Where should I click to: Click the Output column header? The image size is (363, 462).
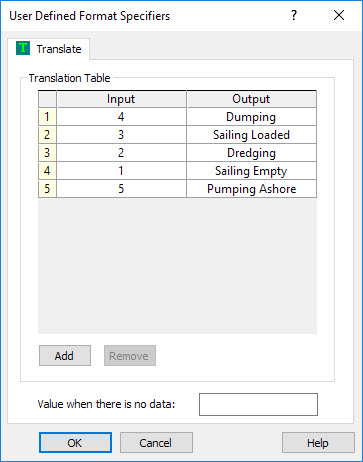click(251, 99)
